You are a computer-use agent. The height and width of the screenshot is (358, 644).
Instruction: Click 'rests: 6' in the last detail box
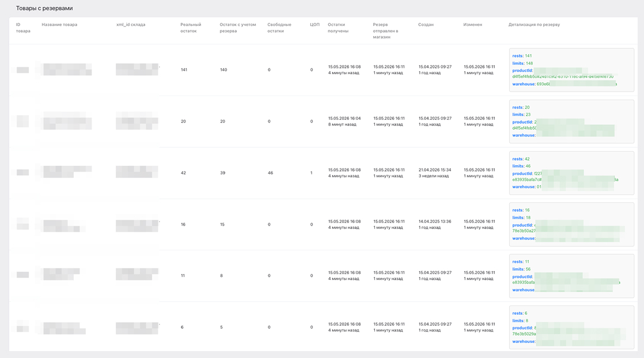pyautogui.click(x=520, y=313)
